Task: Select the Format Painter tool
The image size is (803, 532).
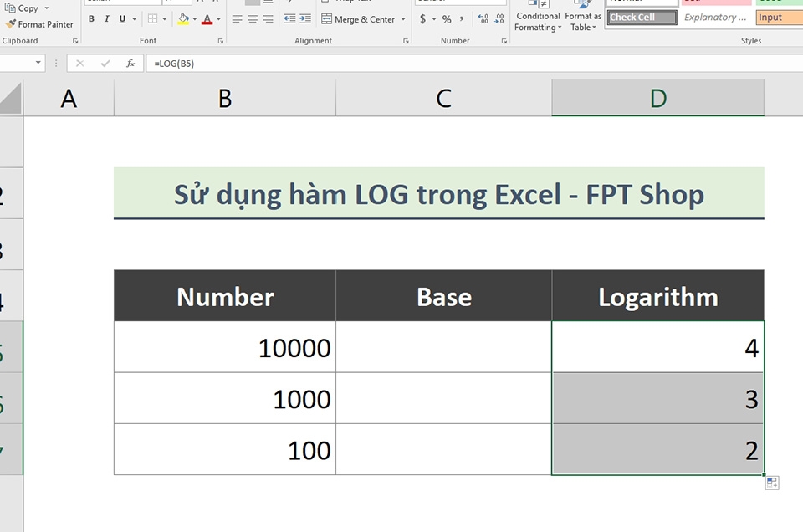Action: (39, 24)
